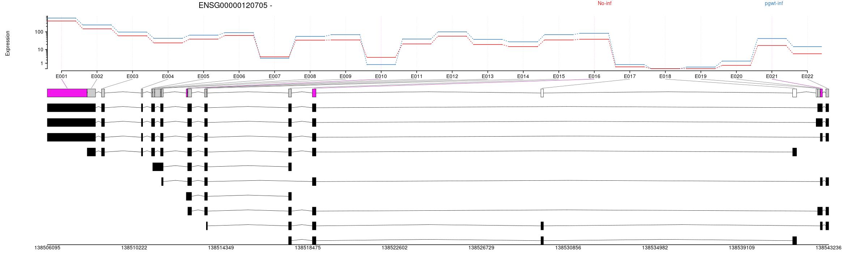Click genomic coordinate 138526729

[481, 248]
